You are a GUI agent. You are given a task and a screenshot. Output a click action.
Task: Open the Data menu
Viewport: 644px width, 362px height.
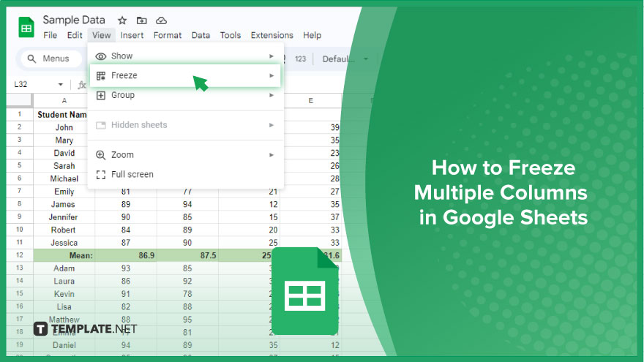(201, 35)
